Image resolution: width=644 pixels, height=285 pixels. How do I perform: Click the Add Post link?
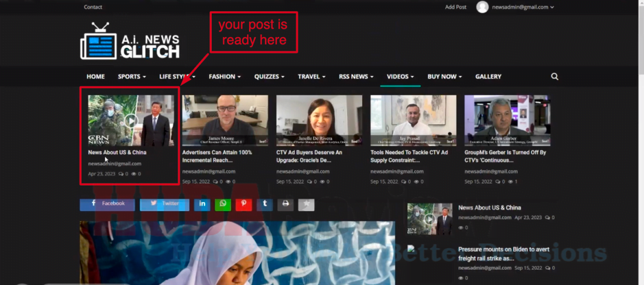456,7
